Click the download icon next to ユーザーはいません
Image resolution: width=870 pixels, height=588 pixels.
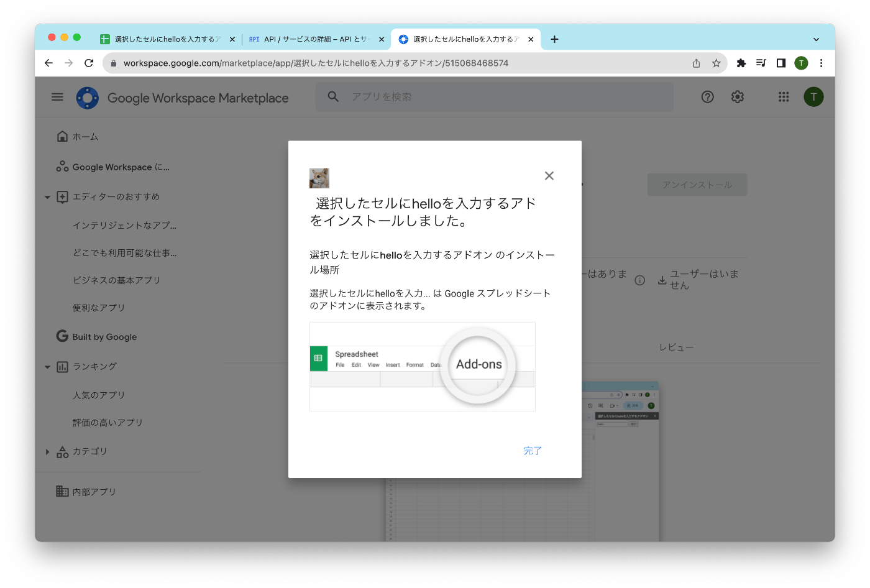662,280
